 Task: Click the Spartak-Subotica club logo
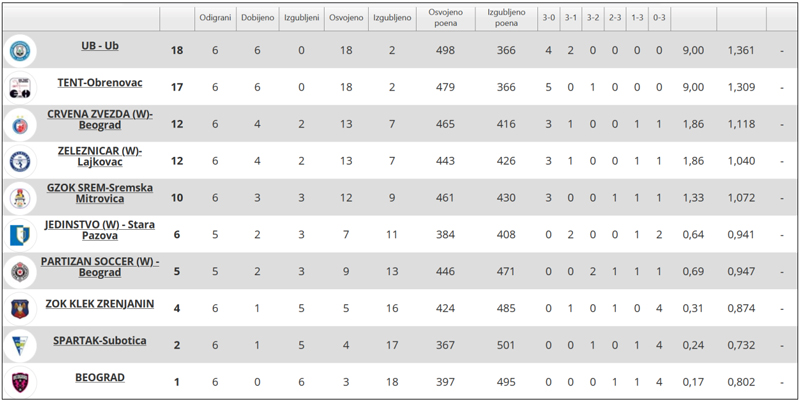point(20,346)
